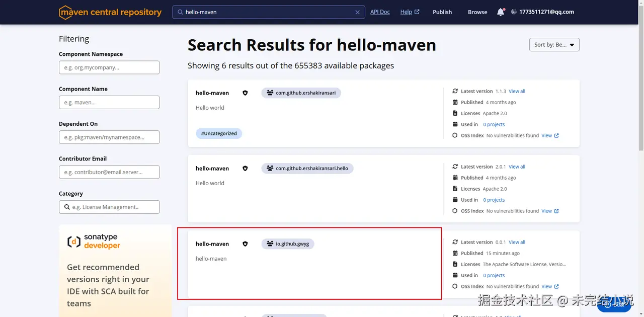This screenshot has width=644, height=317.
Task: Click the shield icon on io.github.gwyg card
Action: (245, 244)
